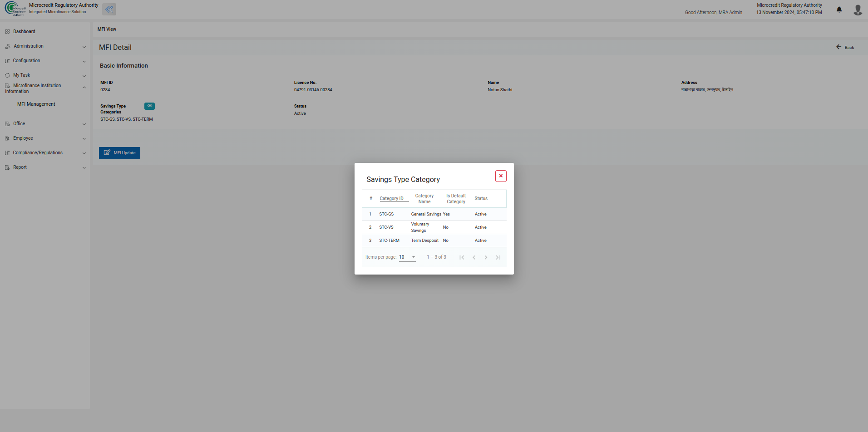The image size is (868, 432).
Task: Expand the Administration menu
Action: (45, 46)
